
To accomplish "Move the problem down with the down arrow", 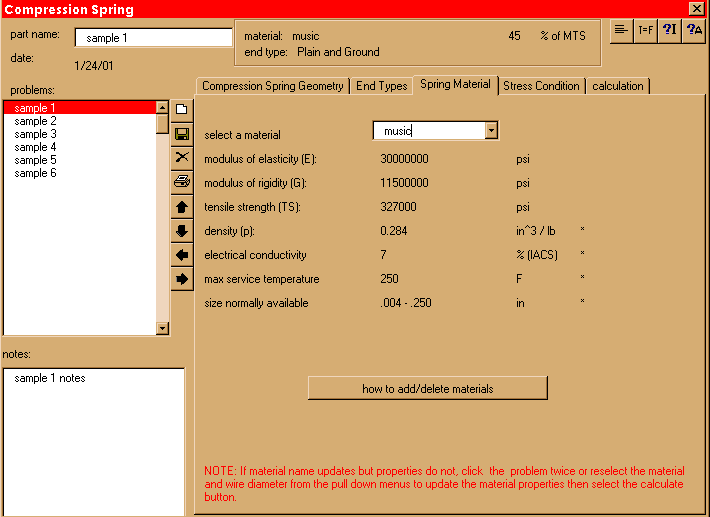I will (x=182, y=231).
